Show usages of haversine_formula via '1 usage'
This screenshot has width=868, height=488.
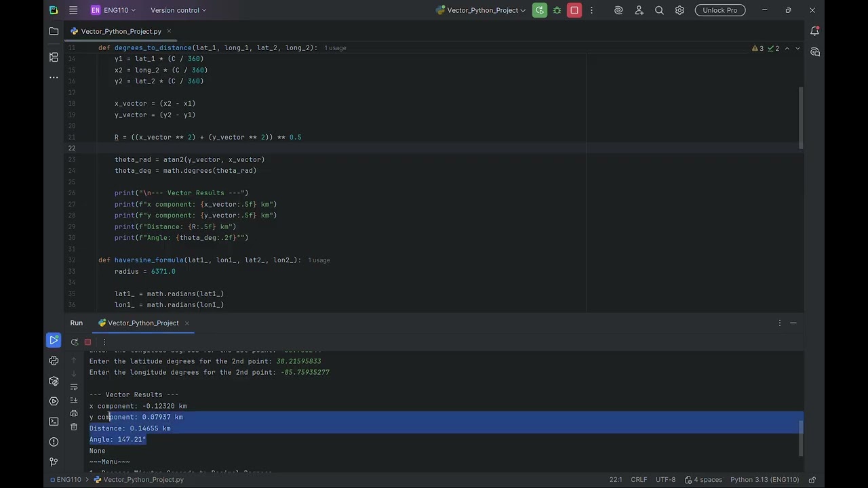click(319, 260)
